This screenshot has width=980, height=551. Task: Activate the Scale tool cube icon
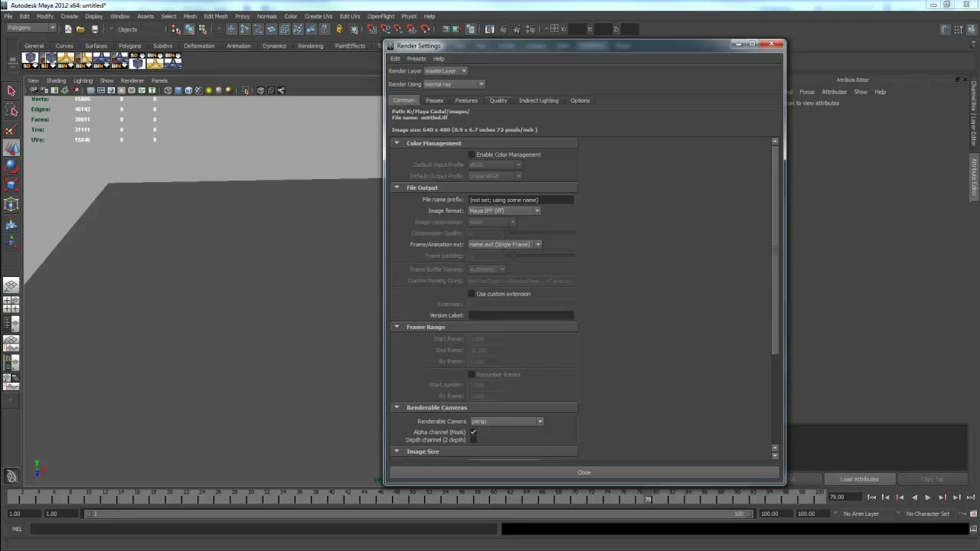(11, 186)
